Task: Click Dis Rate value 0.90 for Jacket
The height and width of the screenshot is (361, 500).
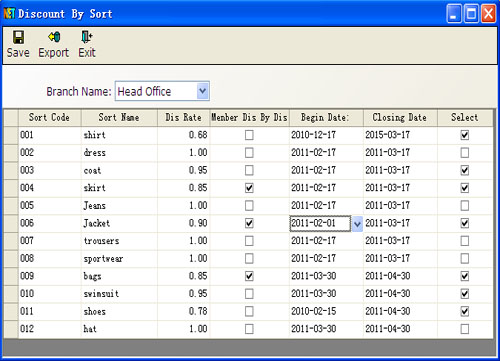Action: click(x=183, y=223)
